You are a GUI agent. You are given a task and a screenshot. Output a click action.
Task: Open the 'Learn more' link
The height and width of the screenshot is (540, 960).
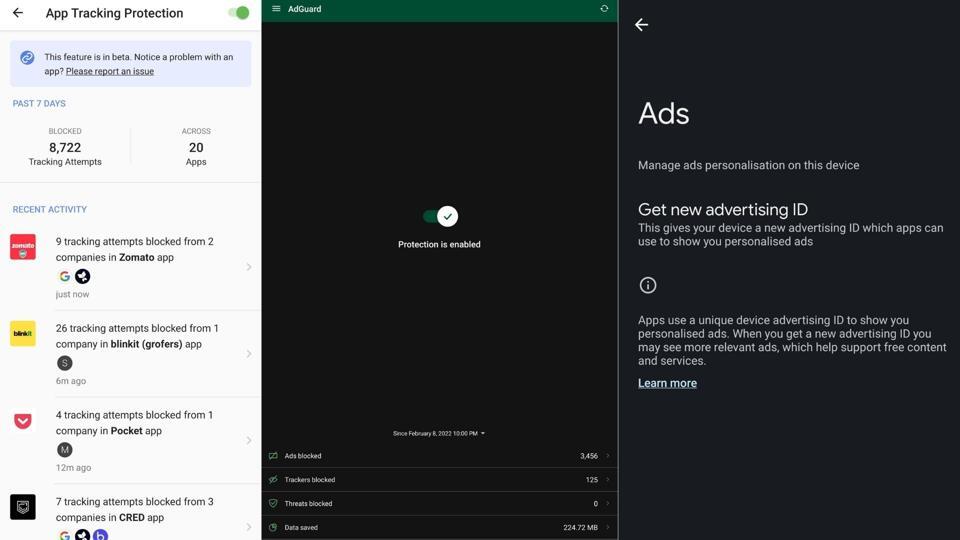point(667,383)
